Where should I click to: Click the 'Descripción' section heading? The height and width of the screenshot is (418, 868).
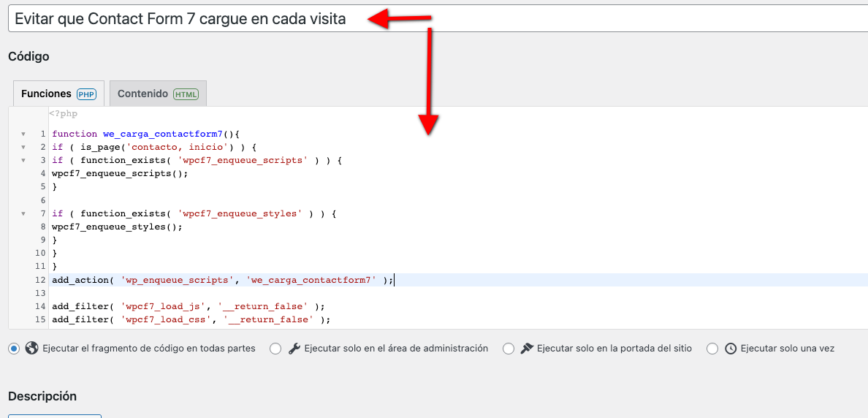(x=42, y=396)
